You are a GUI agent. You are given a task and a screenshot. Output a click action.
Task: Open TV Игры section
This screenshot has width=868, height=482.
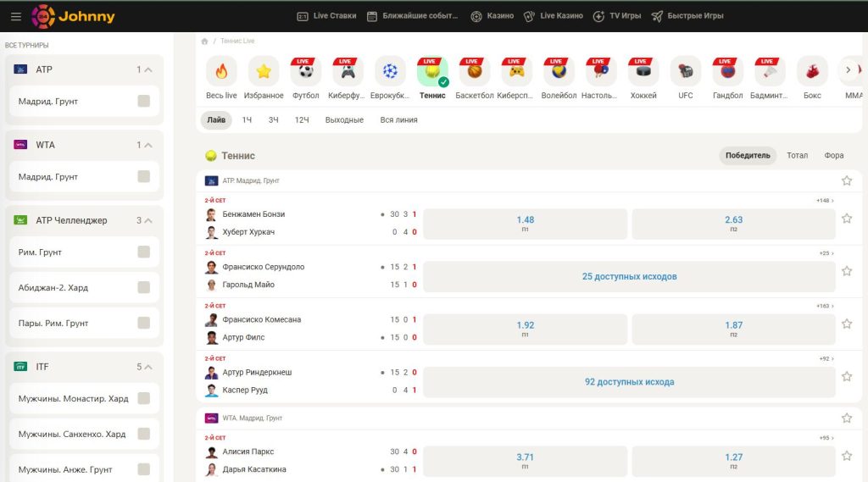click(617, 16)
